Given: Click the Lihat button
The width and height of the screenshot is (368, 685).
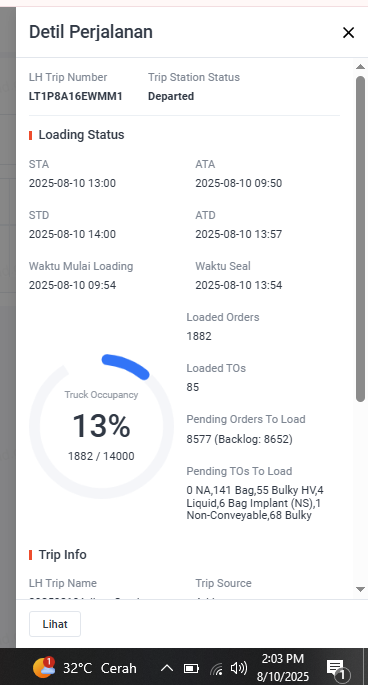Looking at the screenshot, I should tap(55, 624).
